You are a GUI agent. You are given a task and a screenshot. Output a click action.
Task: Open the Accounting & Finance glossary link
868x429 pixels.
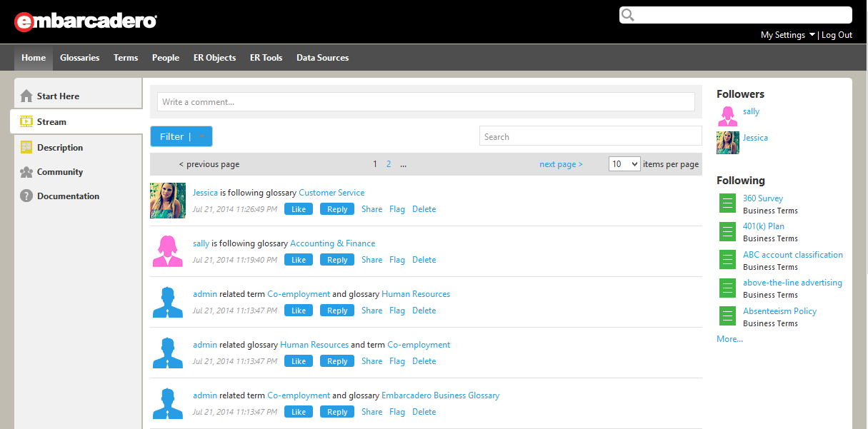click(333, 243)
